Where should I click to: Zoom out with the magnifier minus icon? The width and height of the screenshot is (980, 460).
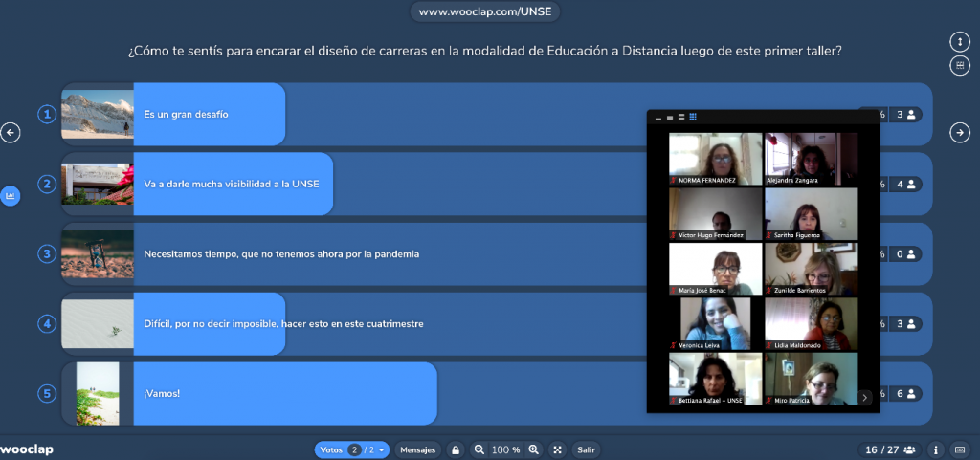click(x=479, y=449)
